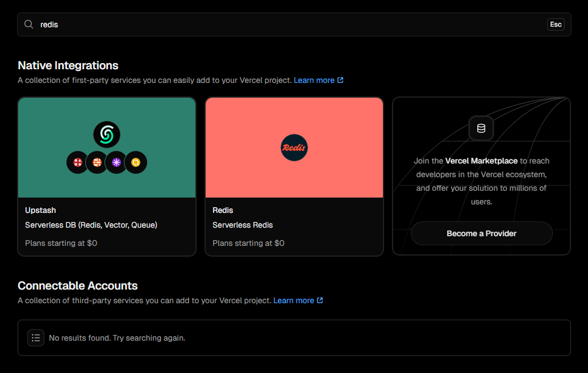Open the Upstash Serverless DB integration card
Image resolution: width=588 pixels, height=373 pixels.
click(x=106, y=176)
